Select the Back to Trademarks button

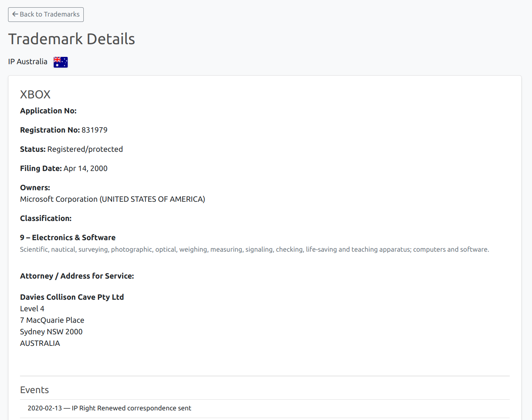[x=46, y=14]
